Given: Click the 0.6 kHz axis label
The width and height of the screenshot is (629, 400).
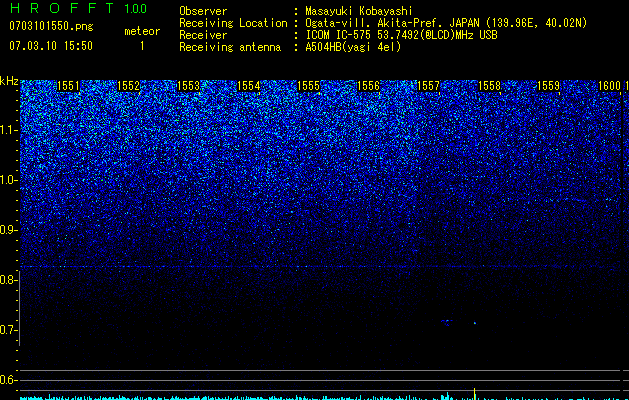Looking at the screenshot, I should click(x=9, y=380).
